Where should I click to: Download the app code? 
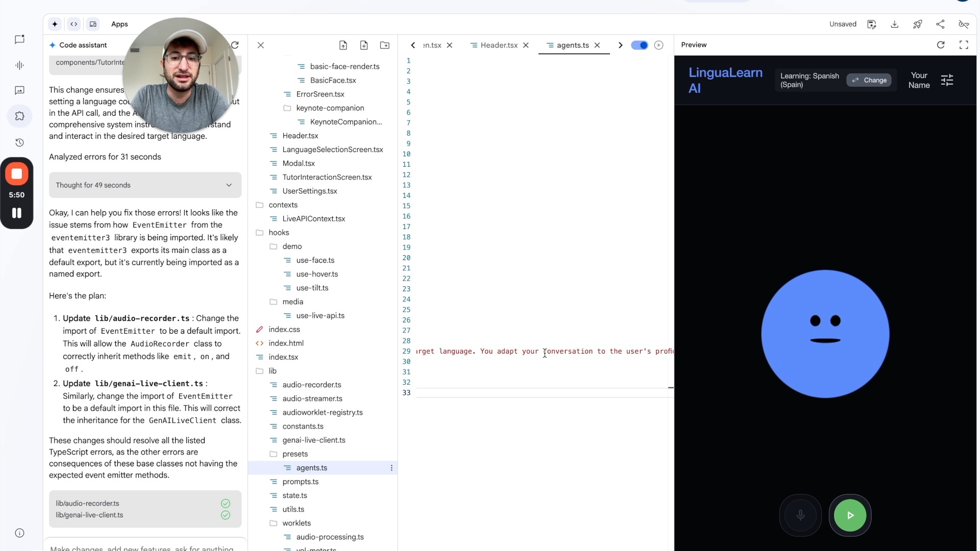(895, 24)
